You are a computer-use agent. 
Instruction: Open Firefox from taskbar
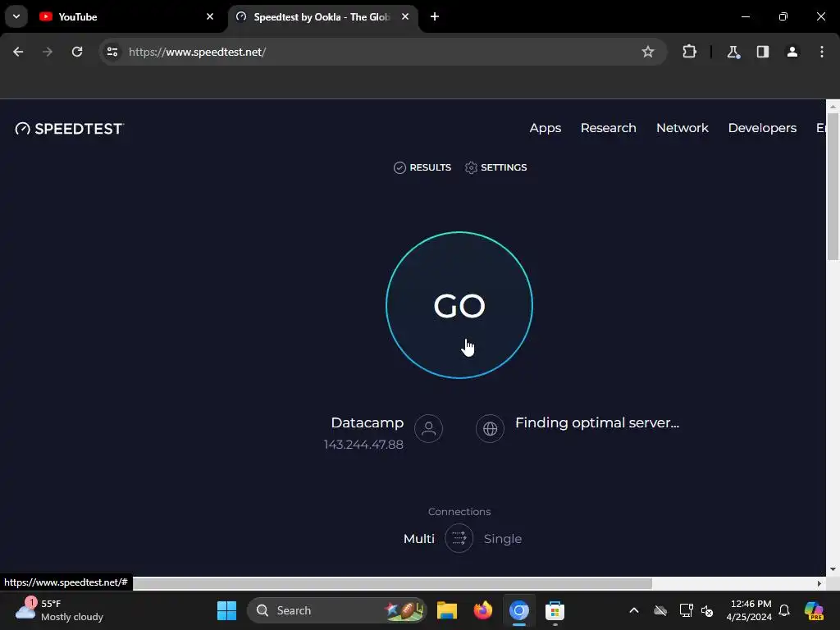tap(482, 610)
